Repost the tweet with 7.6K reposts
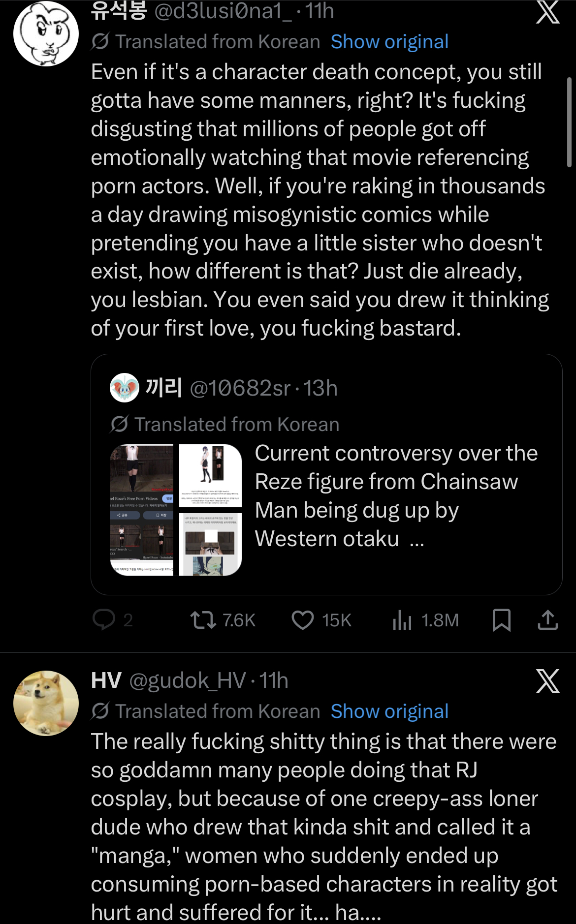This screenshot has width=576, height=924. point(203,620)
